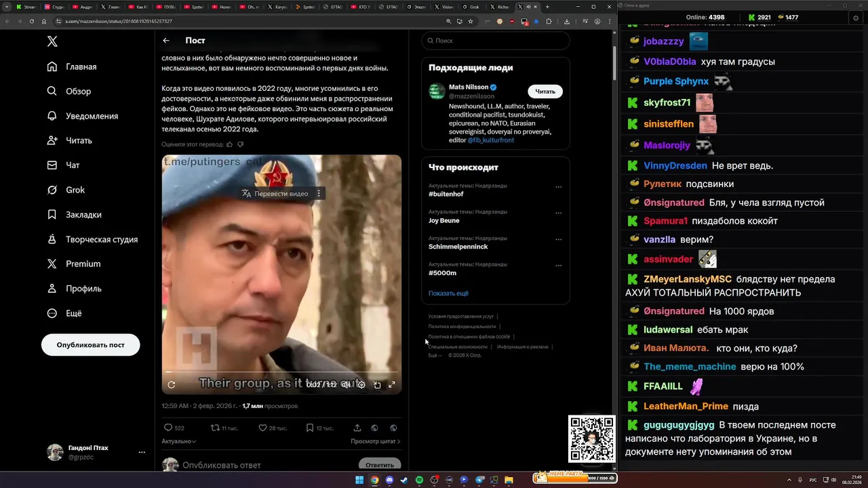Screen dimensions: 868x488
Task: Open Творческая студия
Action: pos(92,239)
